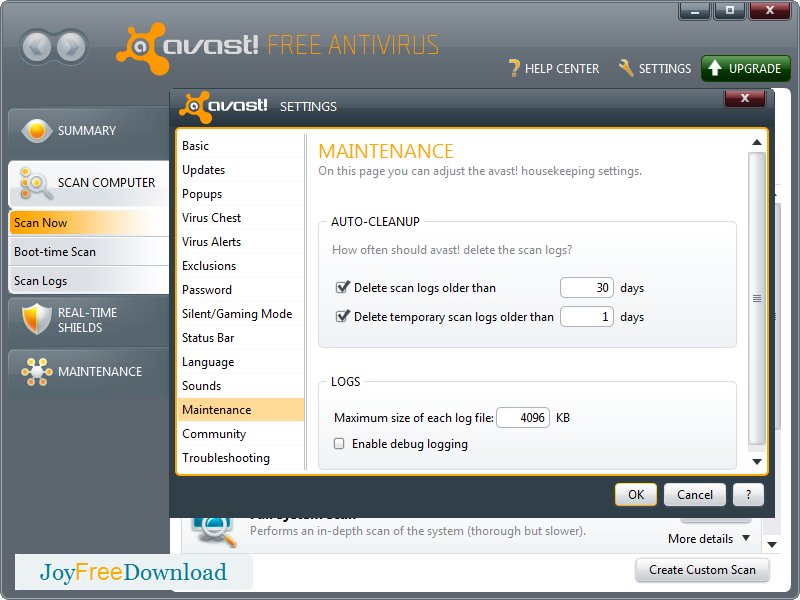Screen dimensions: 800x600
Task: Uncheck Delete temporary scan logs older than
Action: tap(342, 316)
